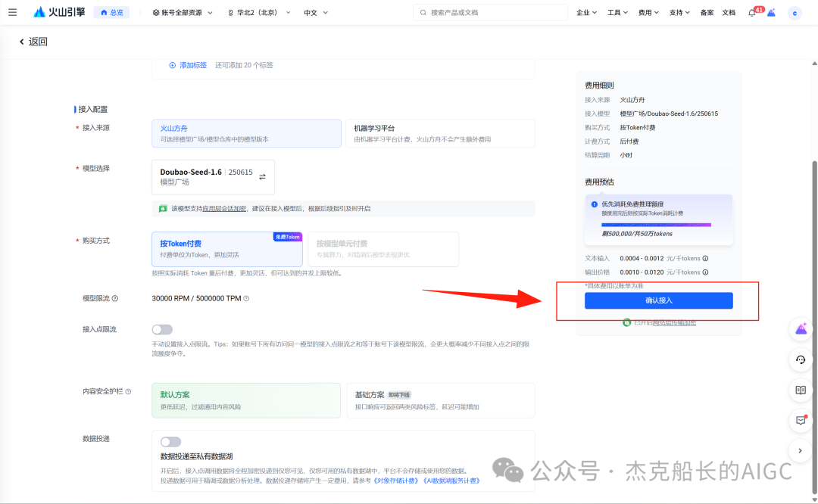Image resolution: width=818 pixels, height=504 pixels.
Task: Click the scrollbar up arrow
Action: (814, 64)
